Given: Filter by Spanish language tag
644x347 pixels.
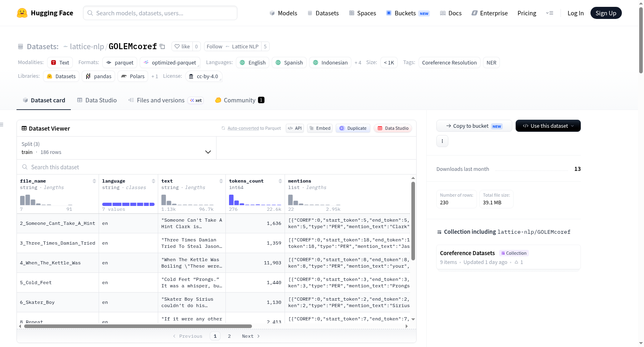Looking at the screenshot, I should 289,62.
